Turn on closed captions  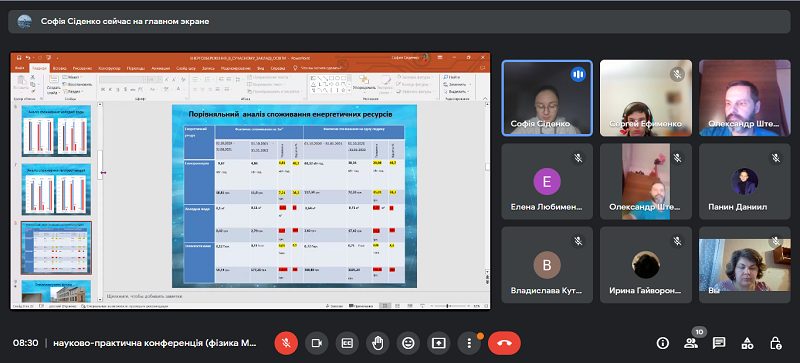347,343
